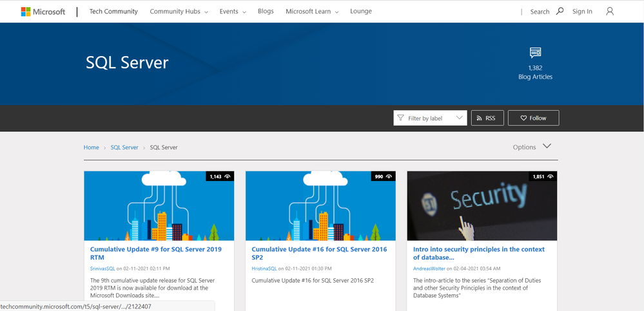Click the 1,382 Blog Articles count text
644x311 pixels.
[535, 73]
